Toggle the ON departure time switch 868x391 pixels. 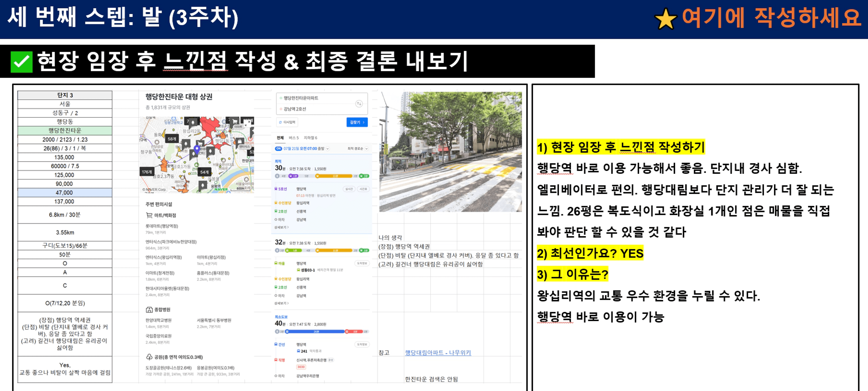pyautogui.click(x=278, y=149)
